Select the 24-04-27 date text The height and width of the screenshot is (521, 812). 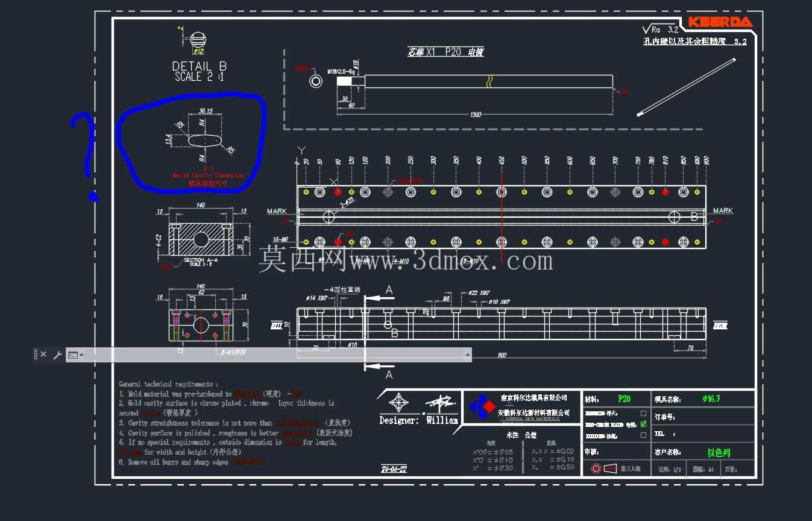click(x=394, y=469)
